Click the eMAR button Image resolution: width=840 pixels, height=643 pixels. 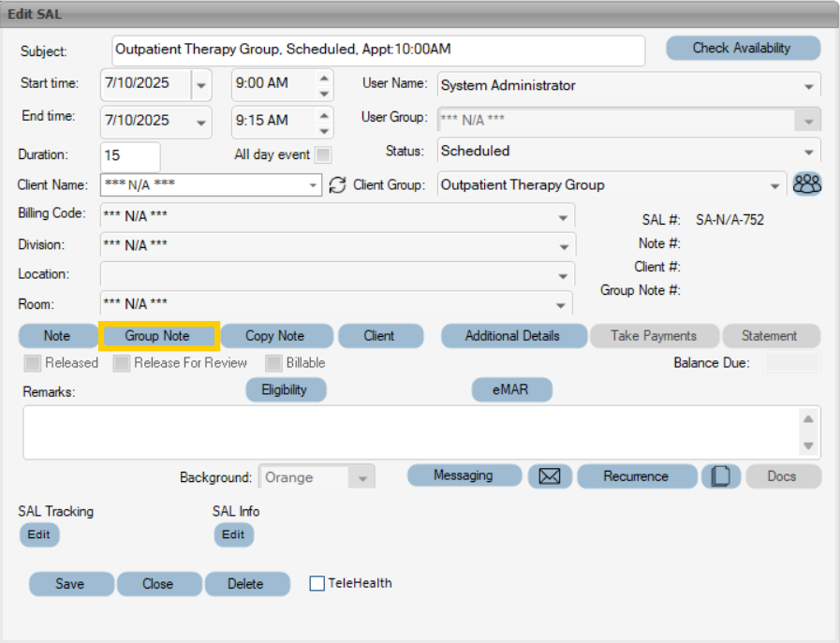click(x=511, y=389)
